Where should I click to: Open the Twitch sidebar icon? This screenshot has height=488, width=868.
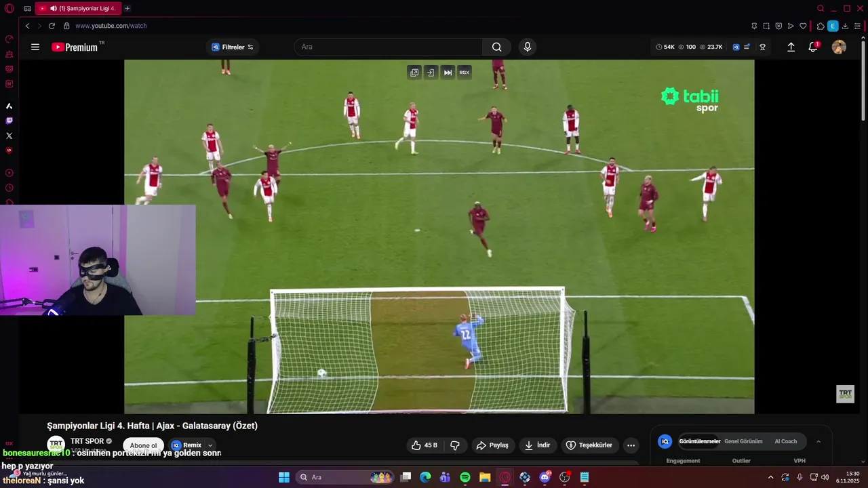(x=9, y=121)
